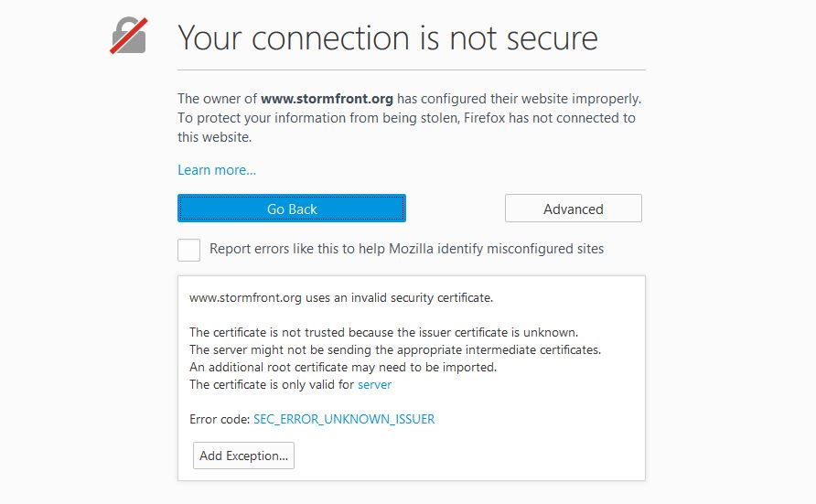The width and height of the screenshot is (816, 504).
Task: Click the "additional root certificate" line
Action: click(x=342, y=367)
